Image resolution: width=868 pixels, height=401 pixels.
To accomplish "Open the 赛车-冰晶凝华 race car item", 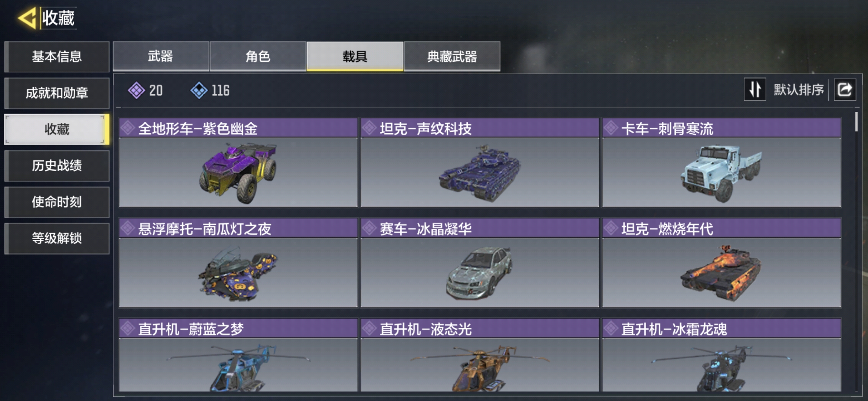I will coord(480,263).
